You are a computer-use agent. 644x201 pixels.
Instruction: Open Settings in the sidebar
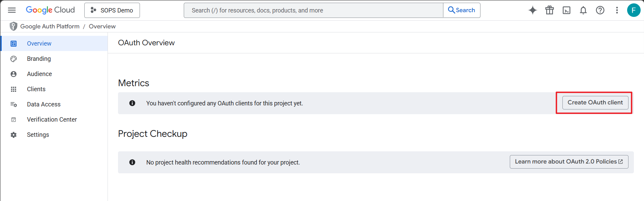(x=38, y=135)
